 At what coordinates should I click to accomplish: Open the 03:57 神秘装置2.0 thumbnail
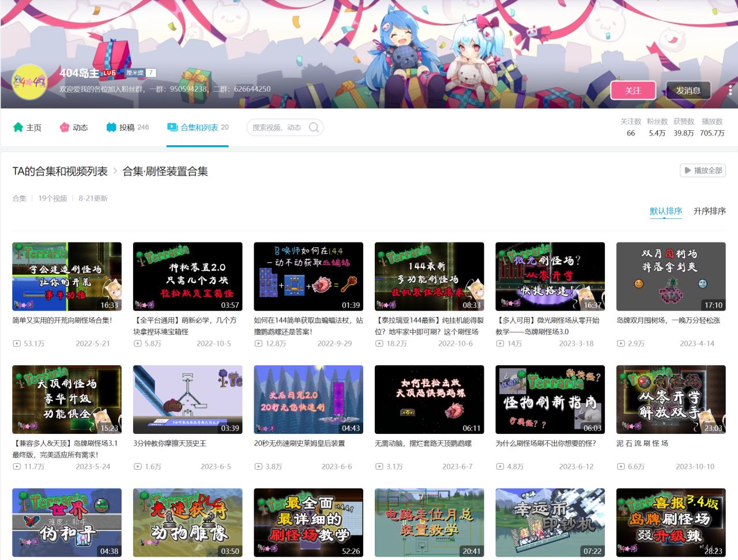pyautogui.click(x=188, y=277)
